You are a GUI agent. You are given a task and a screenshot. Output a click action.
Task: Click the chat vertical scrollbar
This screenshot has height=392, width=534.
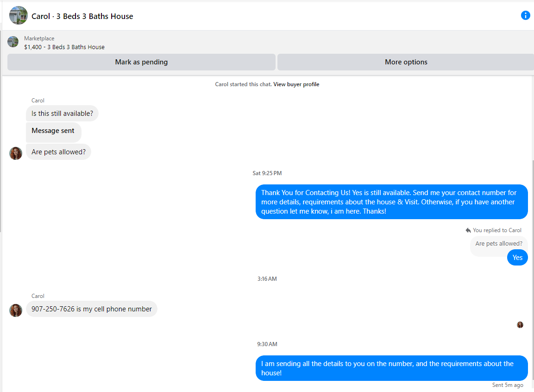tap(532, 269)
